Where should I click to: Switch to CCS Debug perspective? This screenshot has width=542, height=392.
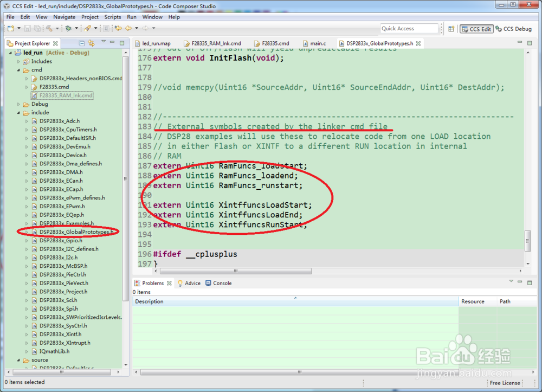pos(514,29)
